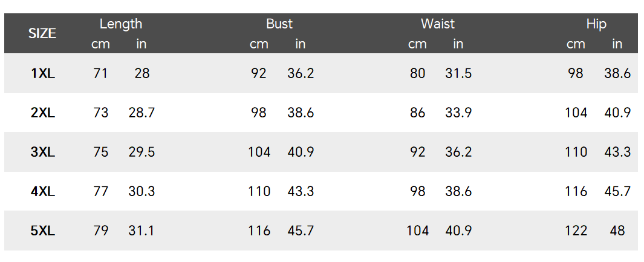Click the 4XL size row label
Viewport: 644px width, 262px height.
[x=43, y=191]
